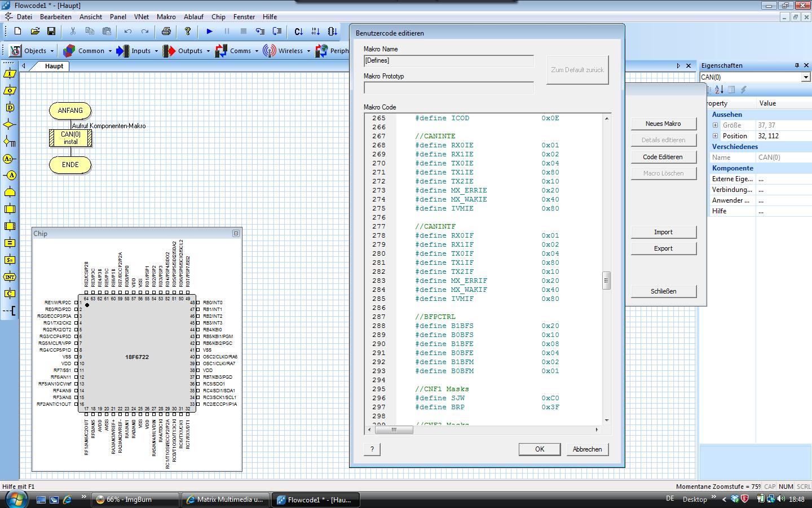The width and height of the screenshot is (812, 508).
Task: Click Makro Code vertical scrollbar thumb
Action: pyautogui.click(x=607, y=281)
